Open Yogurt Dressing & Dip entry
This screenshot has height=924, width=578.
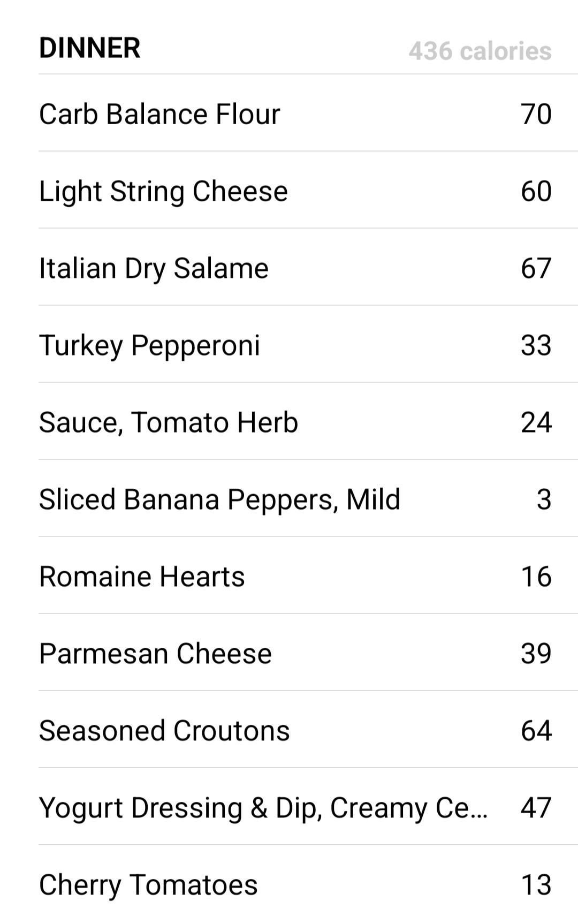pyautogui.click(x=308, y=807)
